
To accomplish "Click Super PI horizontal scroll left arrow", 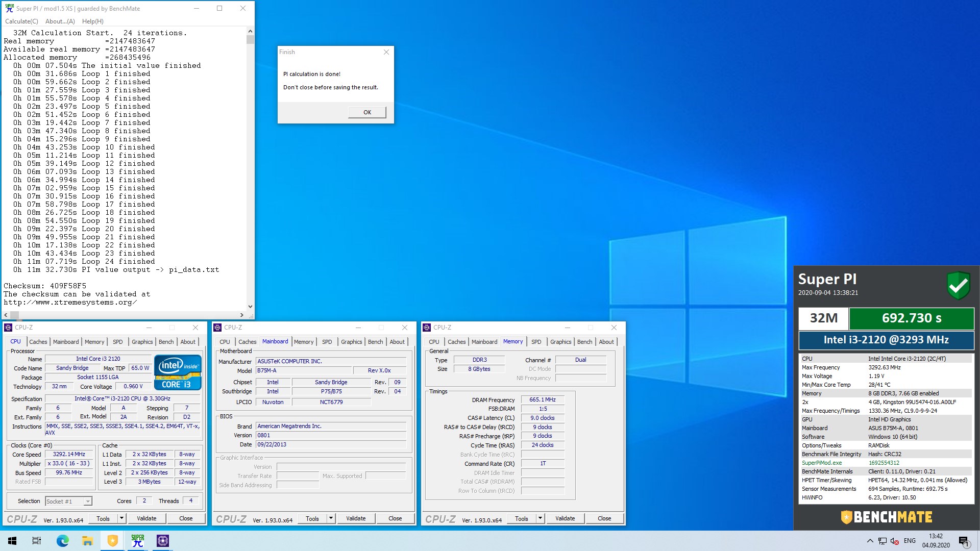I will (x=6, y=315).
